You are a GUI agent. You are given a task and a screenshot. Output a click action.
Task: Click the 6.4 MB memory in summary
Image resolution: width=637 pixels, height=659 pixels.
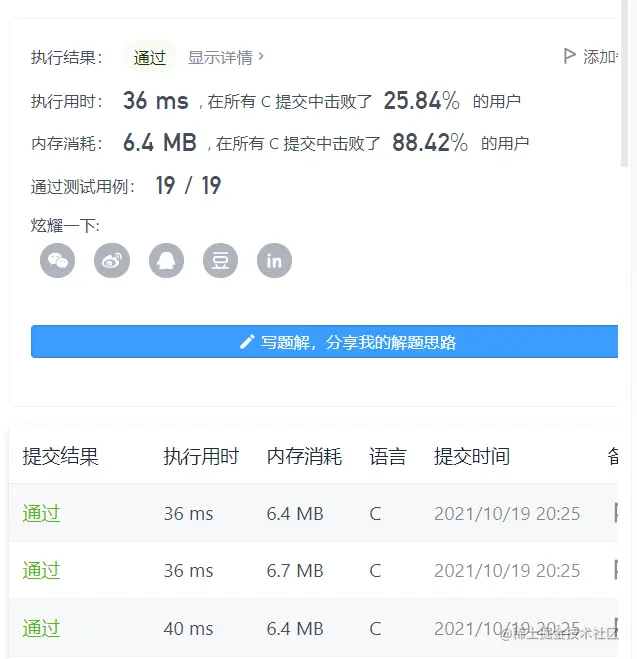[x=160, y=142]
